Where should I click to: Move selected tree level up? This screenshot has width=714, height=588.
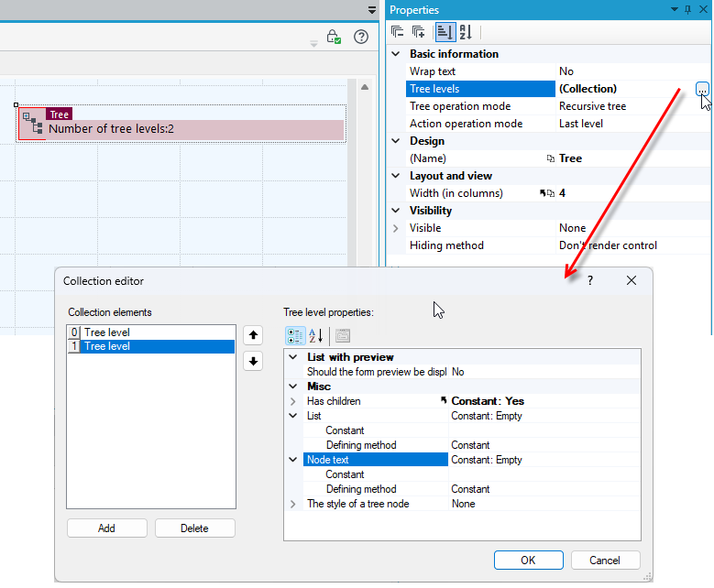coord(253,336)
